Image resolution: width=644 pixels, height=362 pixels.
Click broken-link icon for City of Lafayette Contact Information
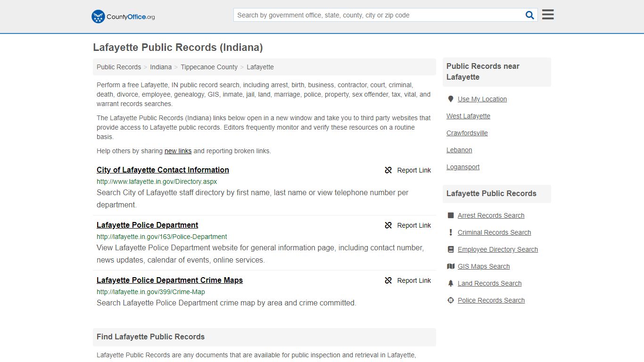388,170
